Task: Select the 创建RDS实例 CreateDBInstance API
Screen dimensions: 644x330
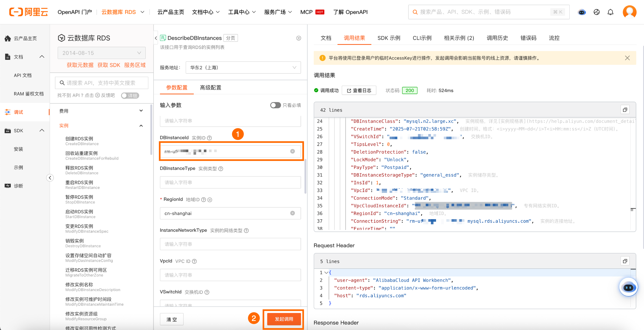Action: pyautogui.click(x=82, y=141)
